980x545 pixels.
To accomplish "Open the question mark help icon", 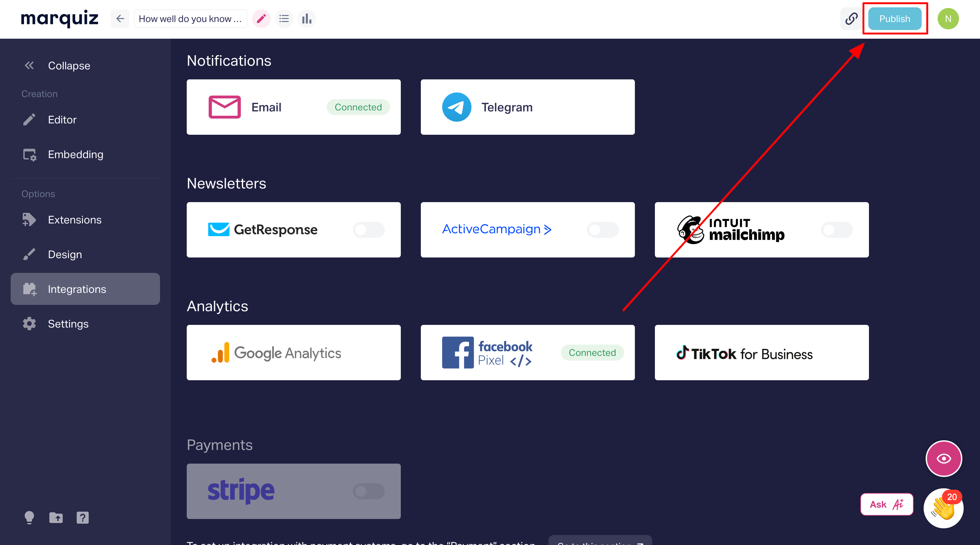I will (83, 518).
